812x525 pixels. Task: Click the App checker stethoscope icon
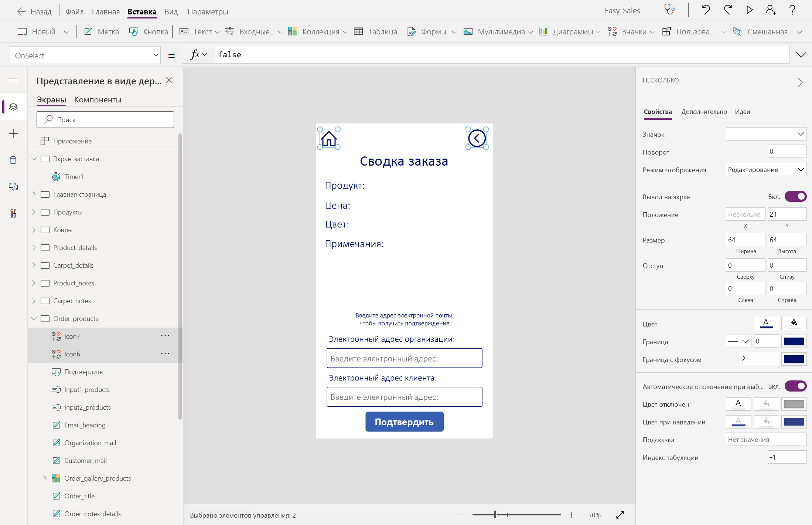(669, 10)
